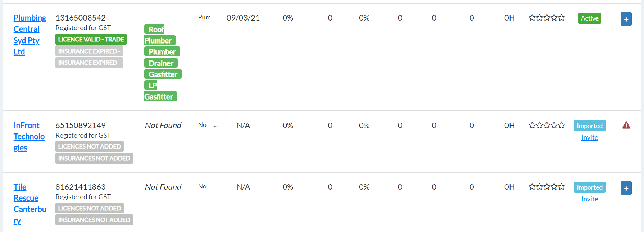This screenshot has width=644, height=232.
Task: Open Tile Rescue Canterbury company link
Action: coord(30,204)
